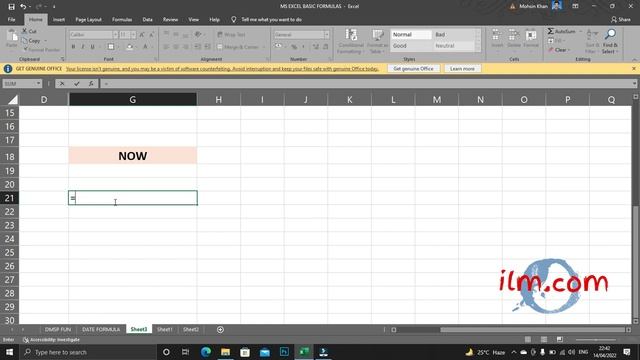Click Get genuine Office button
Screen dimensions: 640x360
pyautogui.click(x=413, y=69)
